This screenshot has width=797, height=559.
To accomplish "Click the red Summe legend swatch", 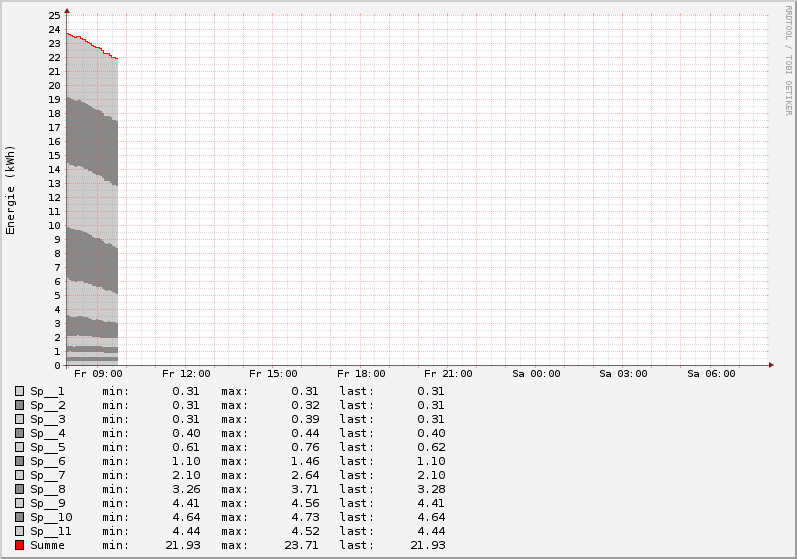I will (19, 545).
